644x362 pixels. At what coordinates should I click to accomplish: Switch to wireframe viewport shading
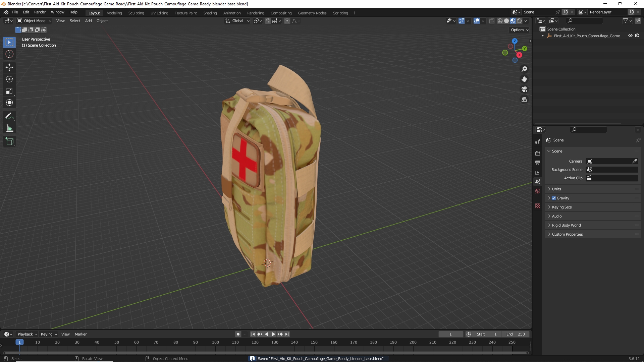point(500,21)
